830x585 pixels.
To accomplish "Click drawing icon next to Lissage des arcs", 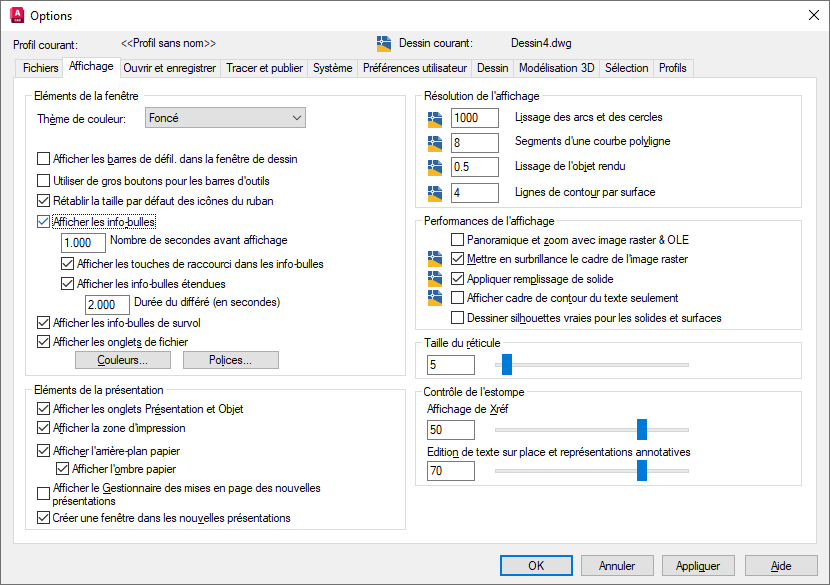I will [434, 118].
